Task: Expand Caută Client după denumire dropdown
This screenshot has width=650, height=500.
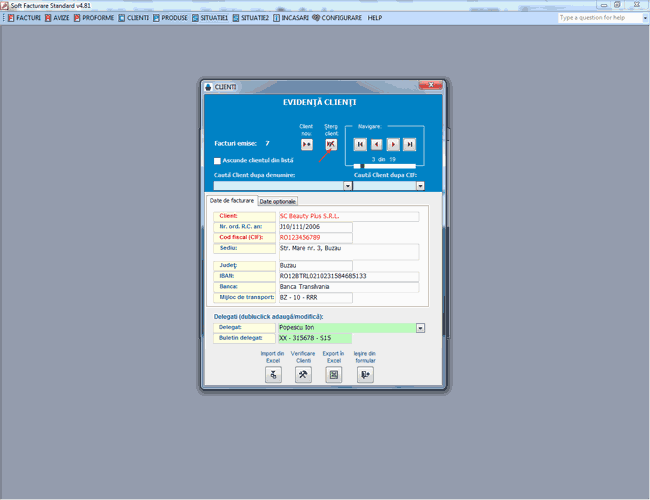Action: pyautogui.click(x=348, y=186)
